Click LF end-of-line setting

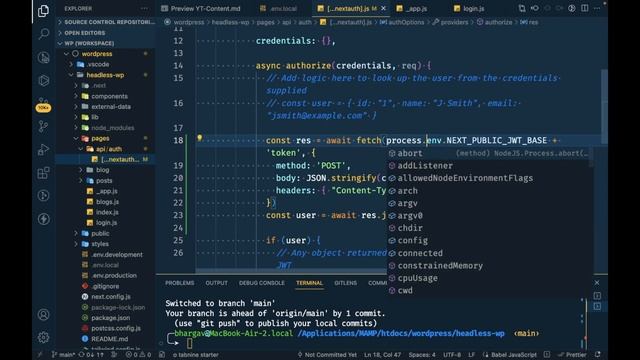point(471,355)
